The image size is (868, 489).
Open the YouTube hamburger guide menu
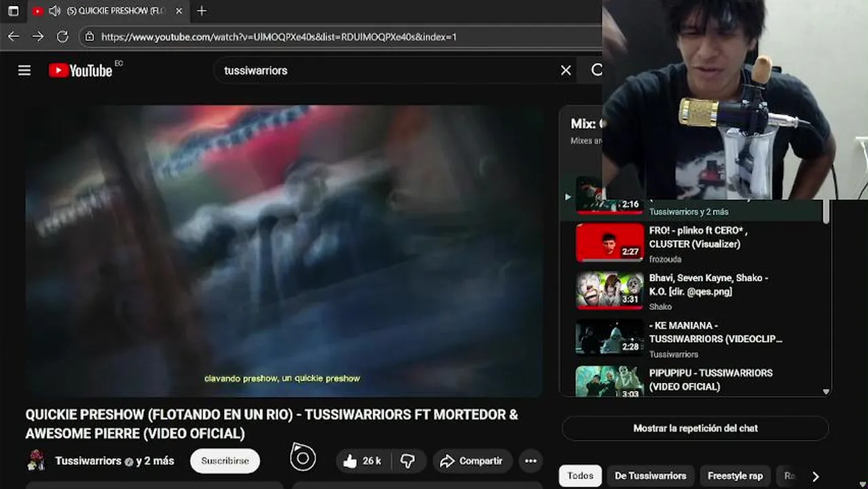24,71
